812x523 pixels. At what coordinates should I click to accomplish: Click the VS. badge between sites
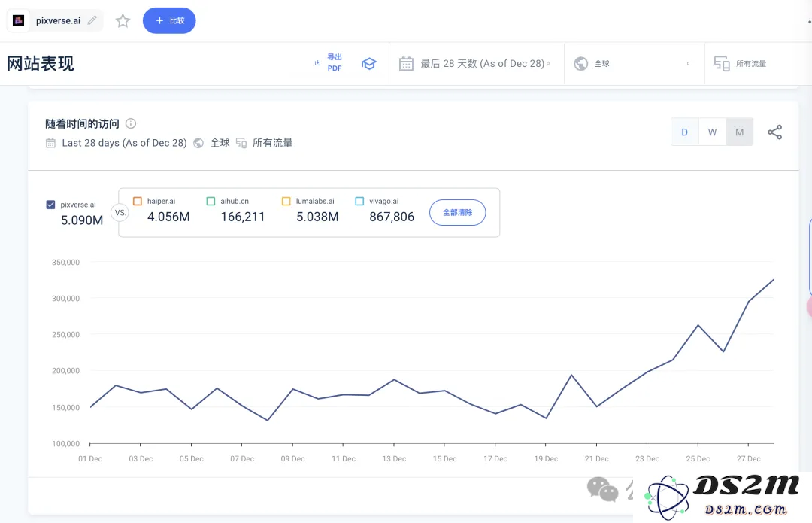click(x=120, y=212)
